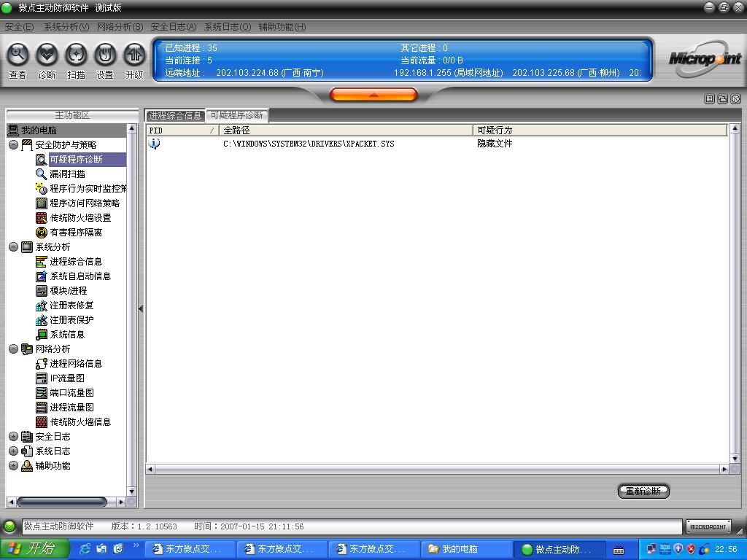Click the red shield tray icon

click(x=691, y=550)
